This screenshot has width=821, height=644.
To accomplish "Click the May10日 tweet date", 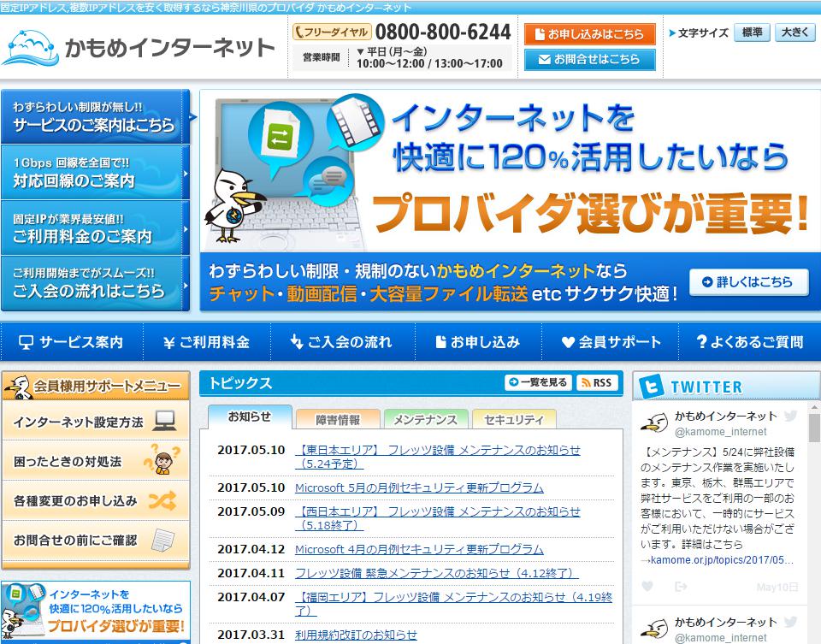I will click(777, 587).
